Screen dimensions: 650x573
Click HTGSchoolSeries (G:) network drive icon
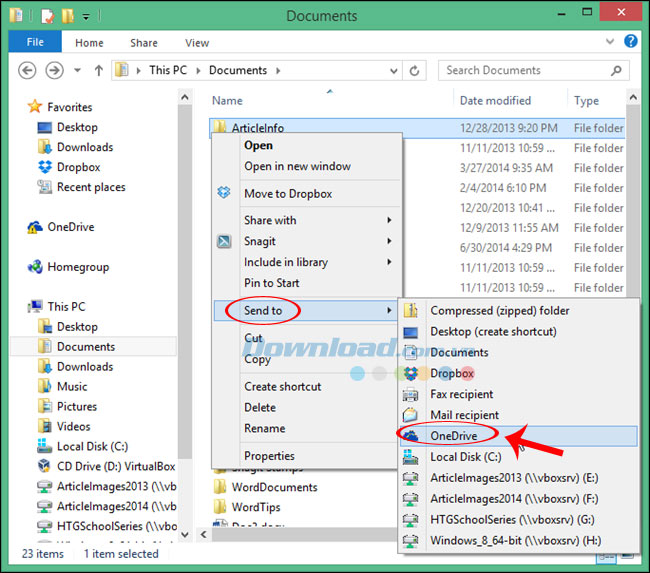pyautogui.click(x=410, y=520)
